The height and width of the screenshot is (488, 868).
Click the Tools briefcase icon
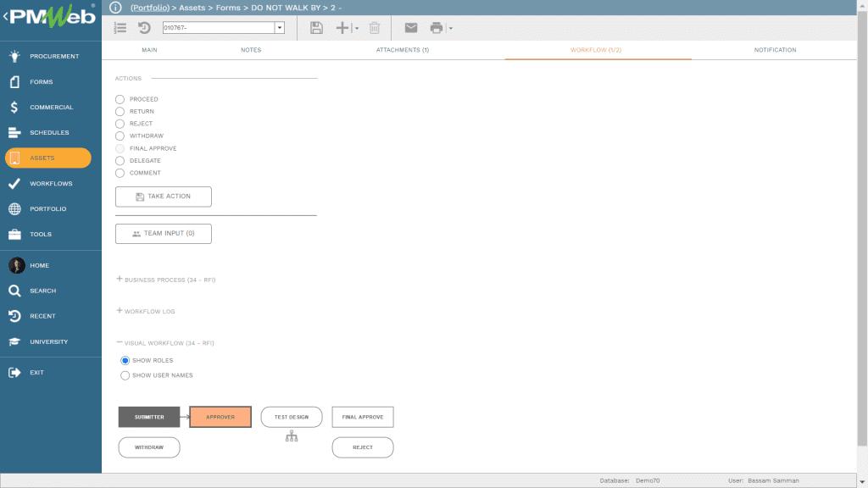[x=15, y=235]
